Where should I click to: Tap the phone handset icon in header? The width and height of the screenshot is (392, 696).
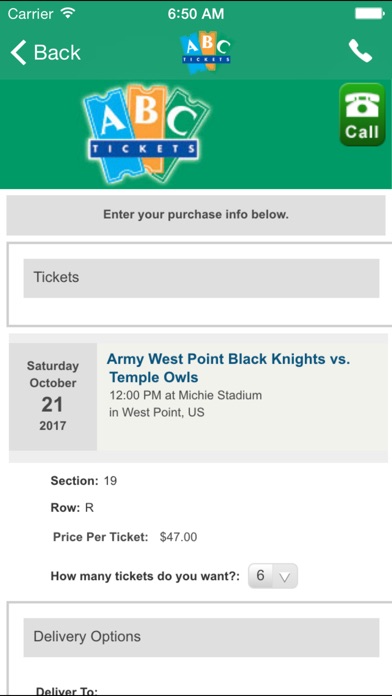(x=360, y=51)
